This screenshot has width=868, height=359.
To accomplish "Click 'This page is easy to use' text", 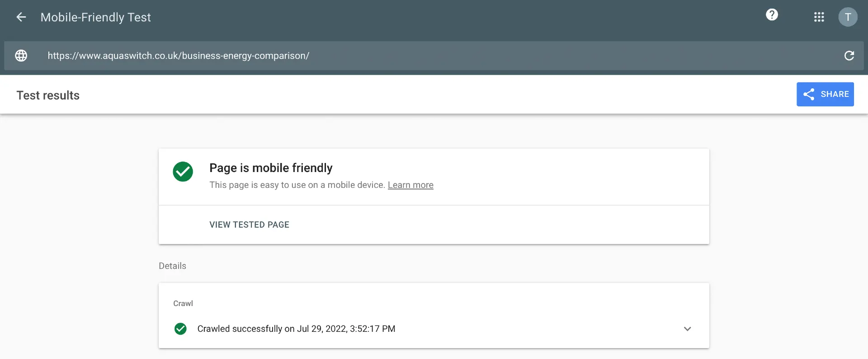I will [297, 185].
